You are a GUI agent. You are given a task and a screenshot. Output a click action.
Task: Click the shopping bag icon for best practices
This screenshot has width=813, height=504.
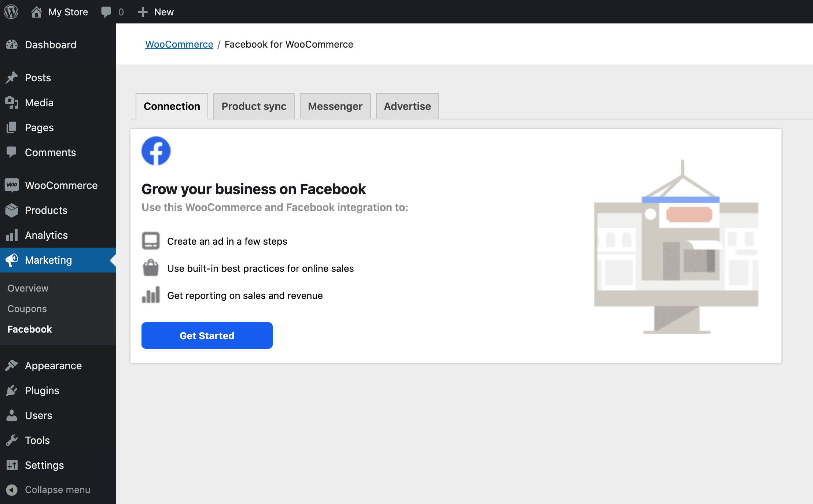tap(151, 268)
